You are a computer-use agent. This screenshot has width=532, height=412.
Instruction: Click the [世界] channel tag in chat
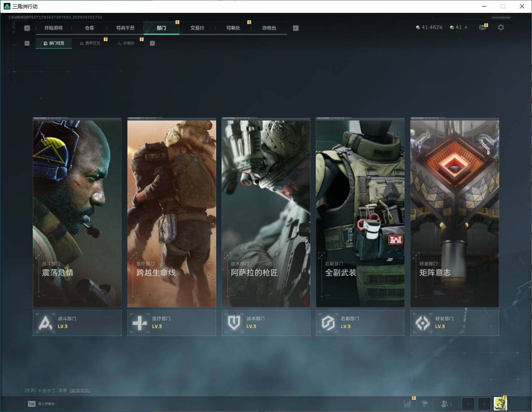30,390
